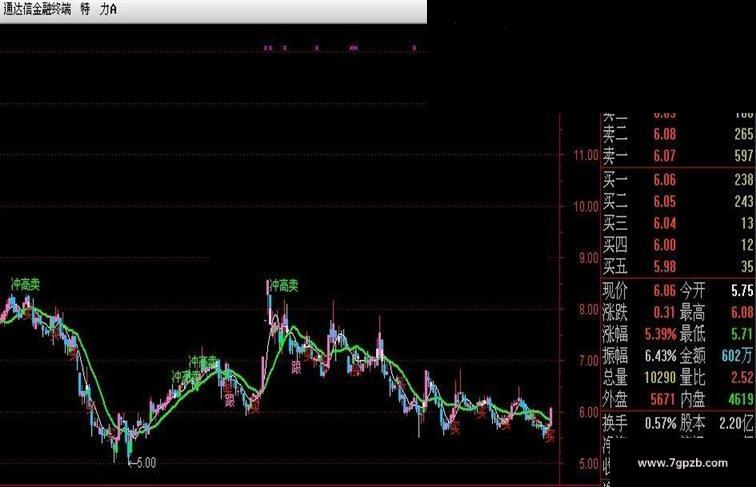The height and width of the screenshot is (487, 756).
Task: Click the 涨跌 value 0.31
Action: pyautogui.click(x=664, y=312)
